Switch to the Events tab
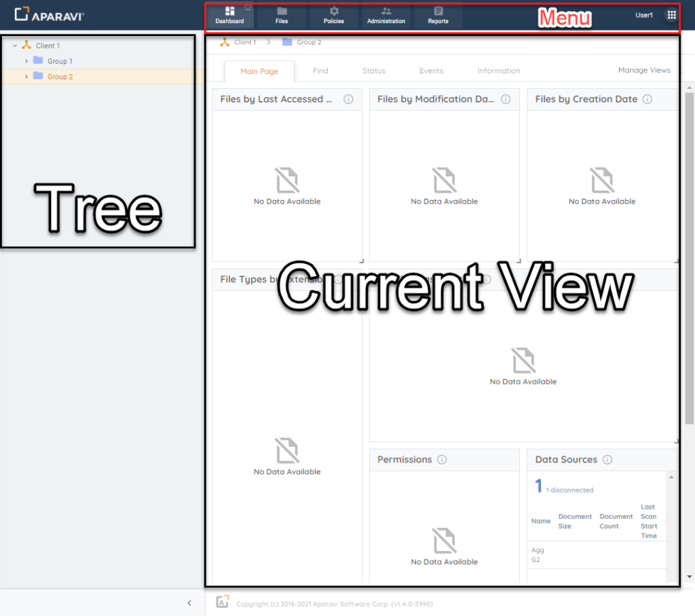Viewport: 695px width, 616px height. (431, 71)
